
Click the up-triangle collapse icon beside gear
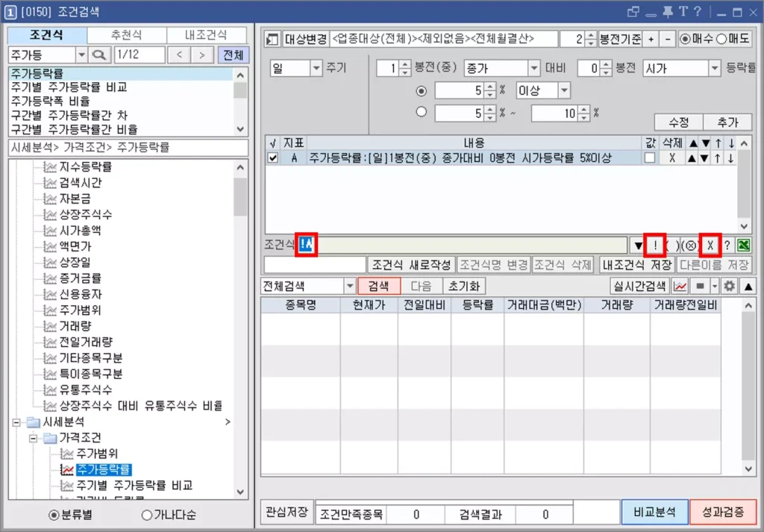(x=748, y=286)
